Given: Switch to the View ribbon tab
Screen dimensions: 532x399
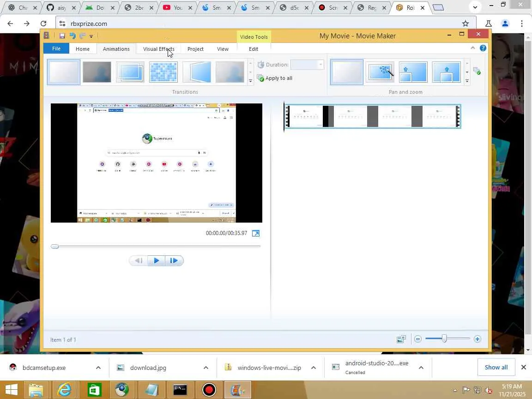Looking at the screenshot, I should pyautogui.click(x=223, y=49).
